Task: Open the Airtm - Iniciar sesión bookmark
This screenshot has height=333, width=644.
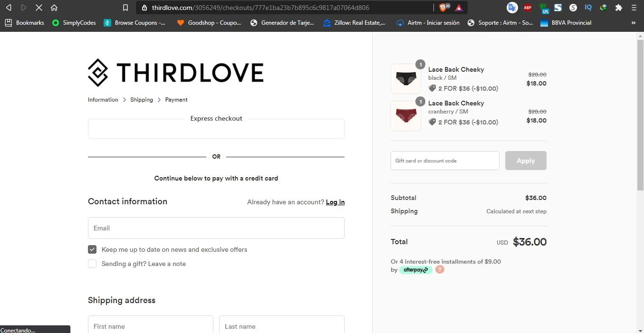Action: click(428, 22)
